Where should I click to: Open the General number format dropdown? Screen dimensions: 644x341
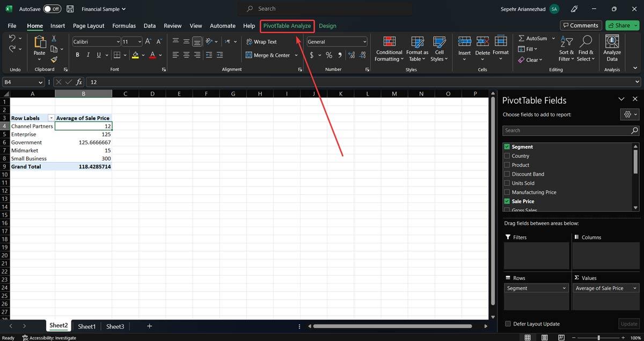coord(364,41)
